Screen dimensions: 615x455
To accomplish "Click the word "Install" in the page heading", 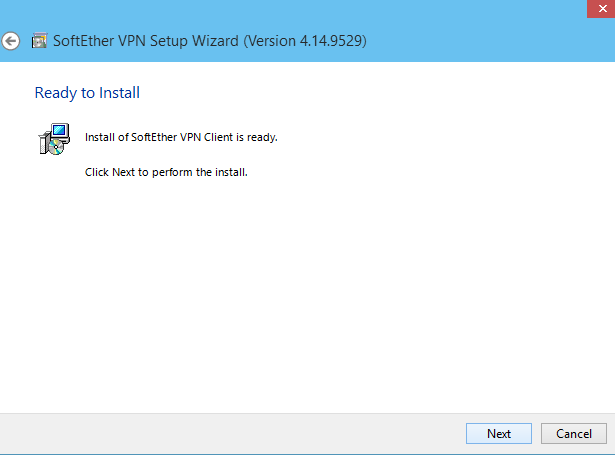I will pos(120,93).
